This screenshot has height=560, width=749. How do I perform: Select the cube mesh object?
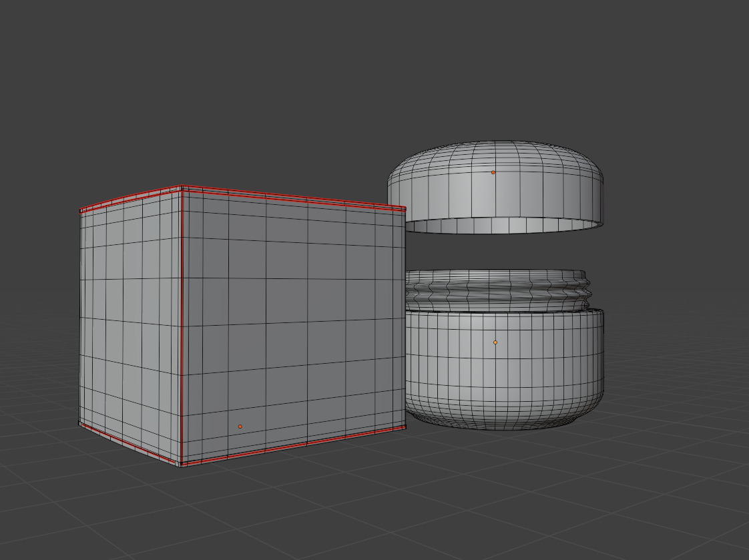point(243,326)
